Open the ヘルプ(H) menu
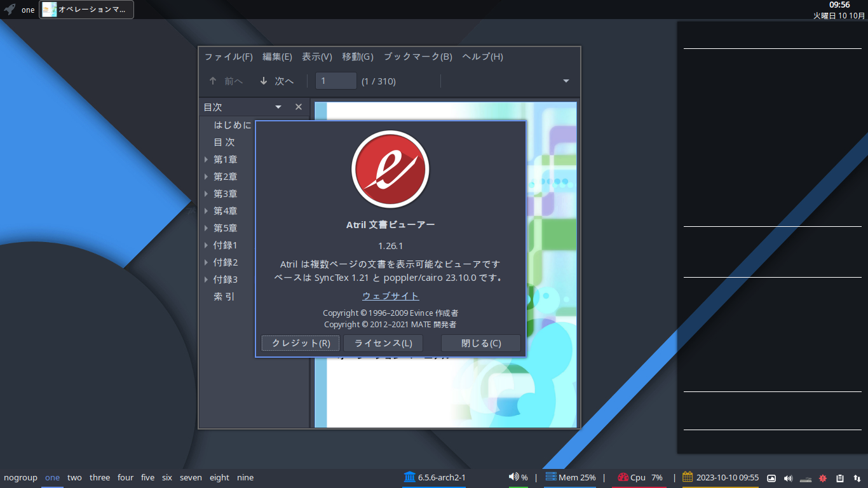 tap(483, 57)
